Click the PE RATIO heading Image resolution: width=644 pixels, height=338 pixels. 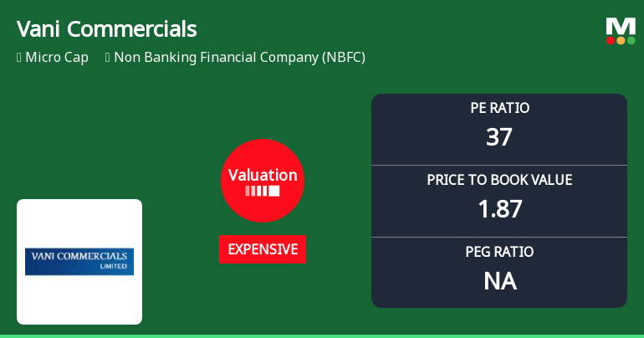click(x=499, y=108)
